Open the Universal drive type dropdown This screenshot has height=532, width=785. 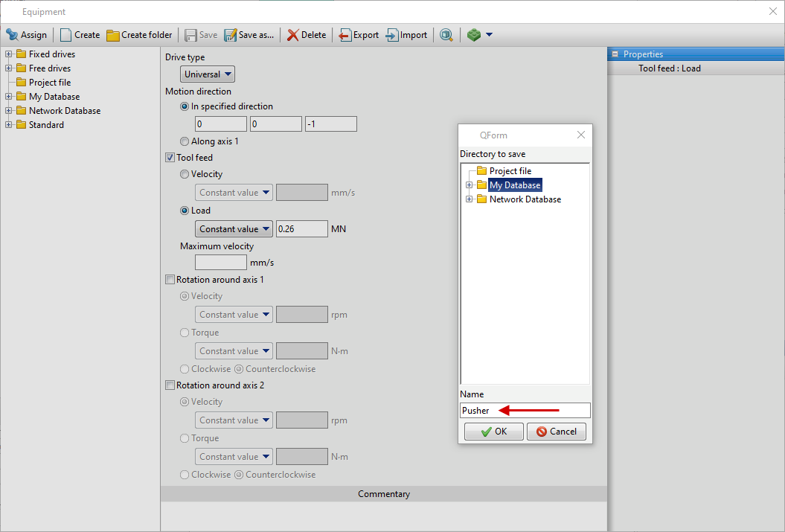coord(208,74)
